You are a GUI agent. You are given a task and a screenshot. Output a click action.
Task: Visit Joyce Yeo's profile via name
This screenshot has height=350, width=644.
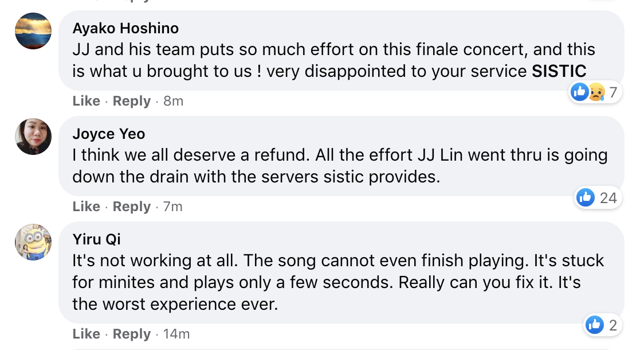109,134
